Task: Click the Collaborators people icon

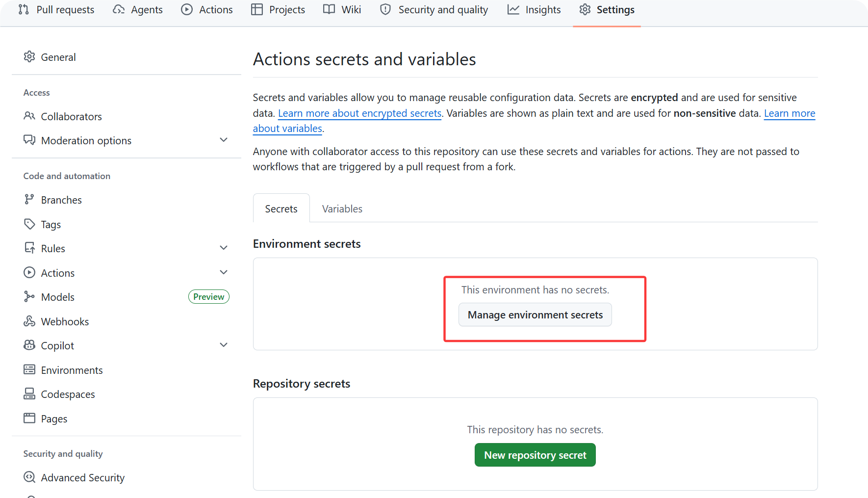Action: (x=29, y=116)
